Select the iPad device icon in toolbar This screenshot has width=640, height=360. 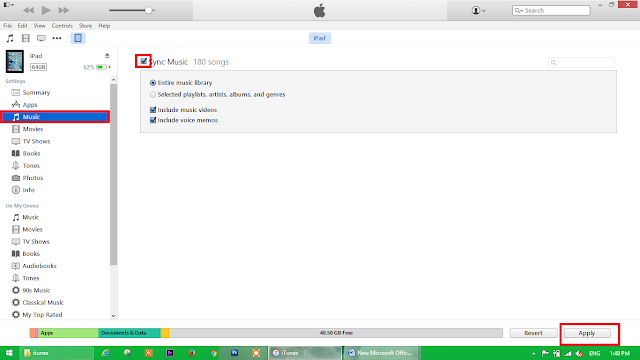pos(78,38)
